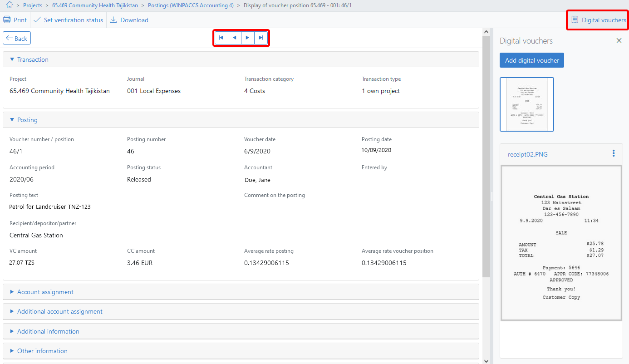Viewport: 629px width, 364px height.
Task: Open Projects in the breadcrumb
Action: [x=32, y=5]
